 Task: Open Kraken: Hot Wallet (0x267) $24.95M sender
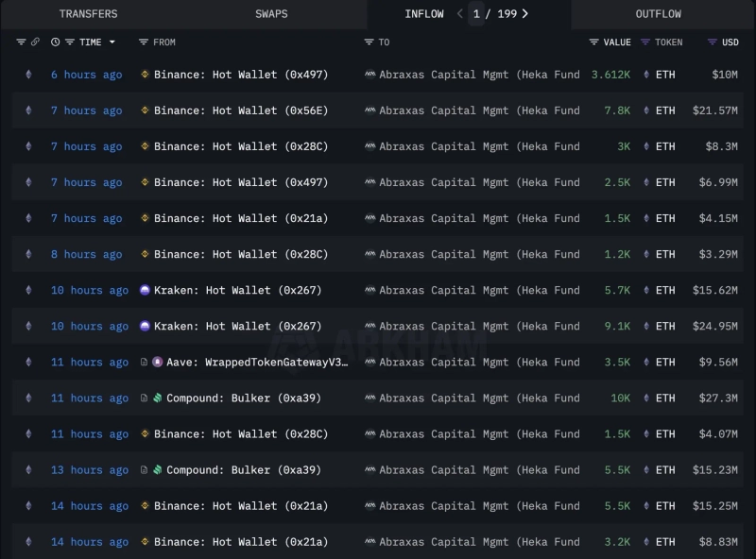tap(236, 326)
